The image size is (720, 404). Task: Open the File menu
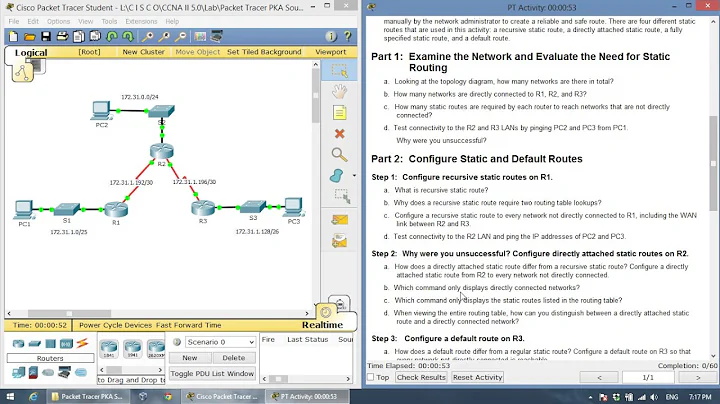14,21
